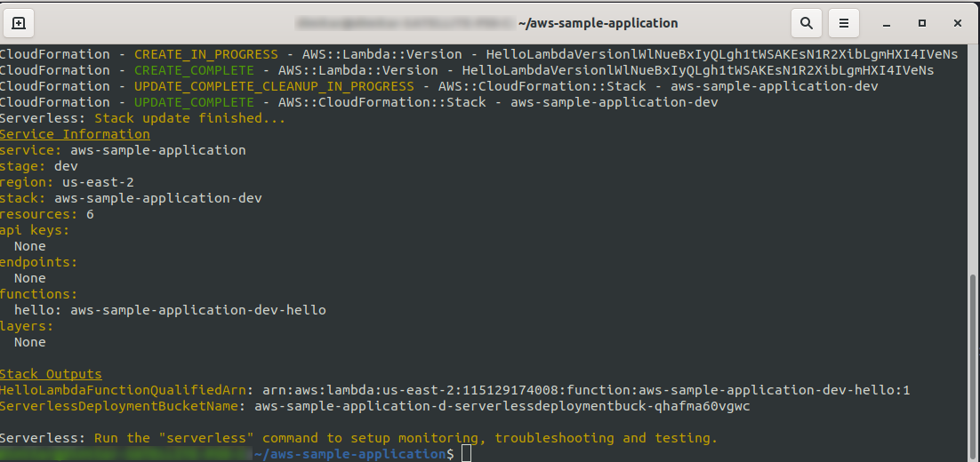This screenshot has width=980, height=462.
Task: Click the us-east-2 region value
Action: point(98,182)
